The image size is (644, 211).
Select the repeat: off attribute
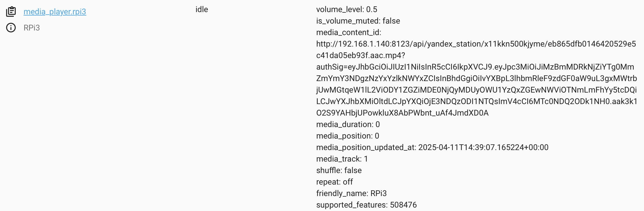click(x=334, y=182)
